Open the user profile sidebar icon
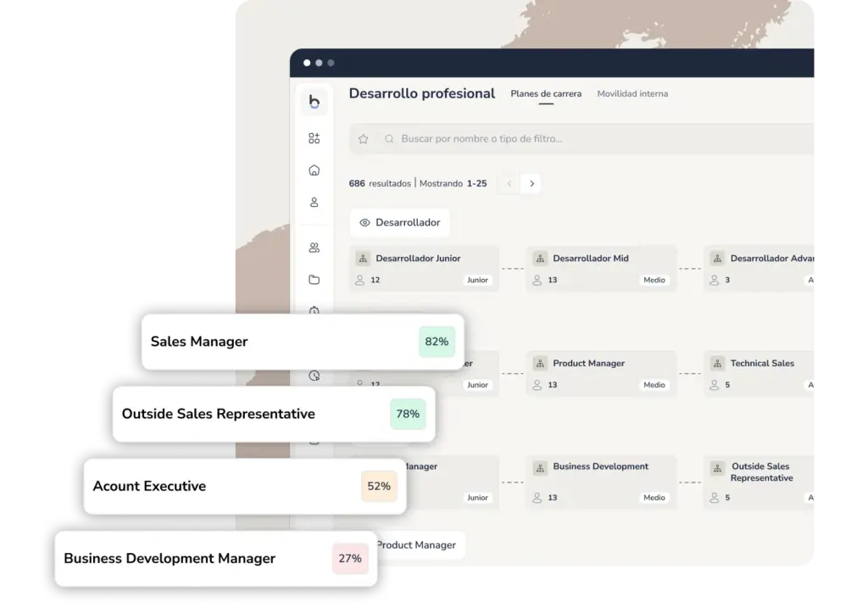 point(314,203)
